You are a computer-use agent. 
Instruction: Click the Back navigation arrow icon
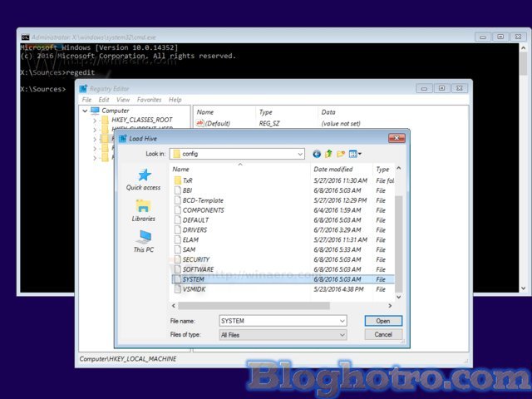pos(317,154)
